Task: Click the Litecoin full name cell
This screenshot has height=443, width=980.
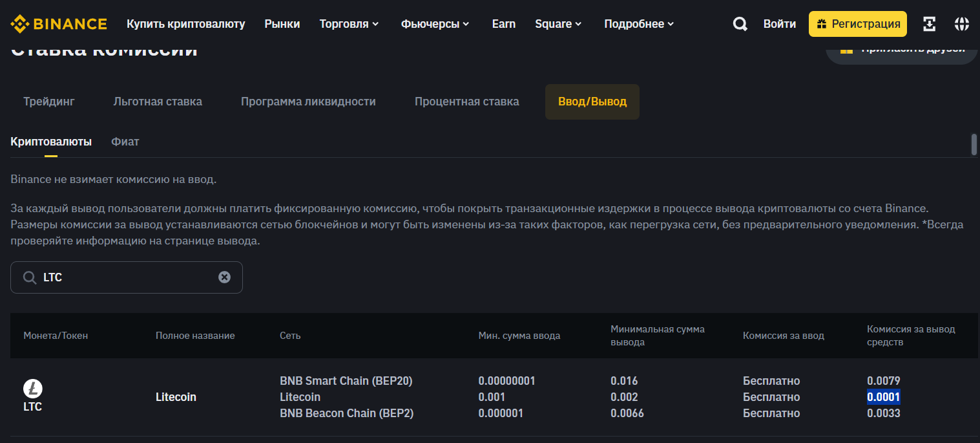Action: (176, 397)
